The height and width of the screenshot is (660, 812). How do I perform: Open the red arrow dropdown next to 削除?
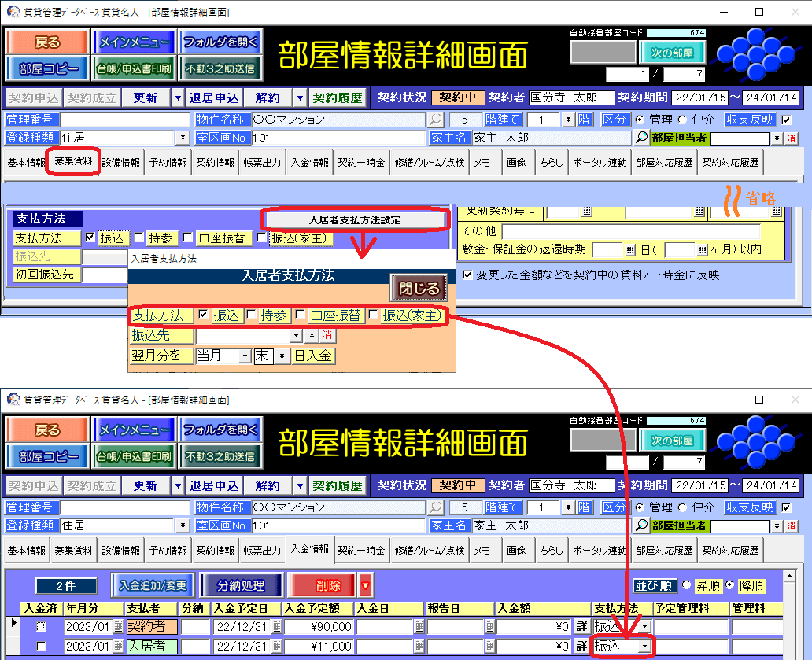point(365,585)
